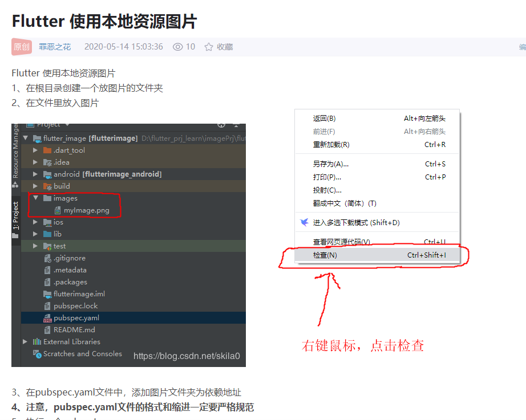Image resolution: width=526 pixels, height=420 pixels.
Task: Expand the lib folder arrow
Action: click(x=35, y=234)
